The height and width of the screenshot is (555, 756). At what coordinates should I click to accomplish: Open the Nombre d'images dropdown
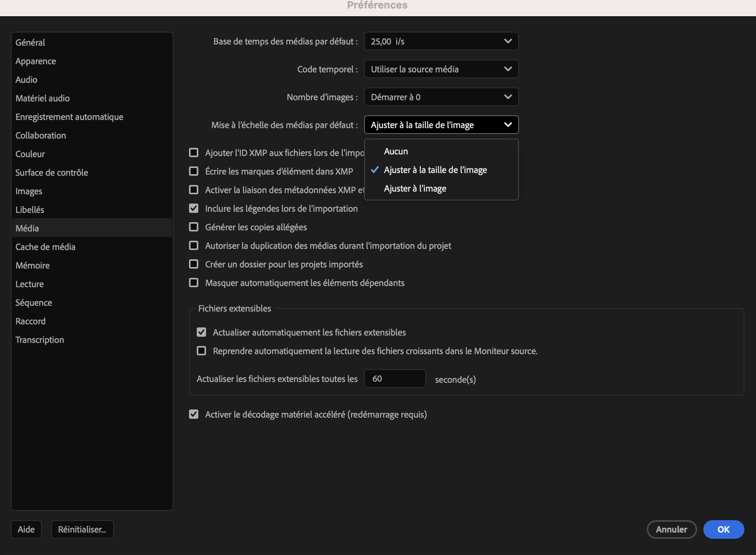point(441,97)
